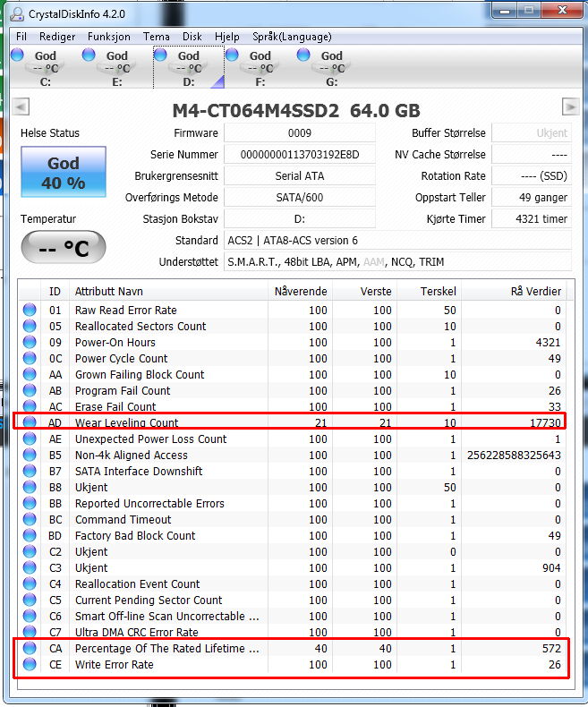The width and height of the screenshot is (588, 707).
Task: Click status orb for Write Error Rate
Action: pyautogui.click(x=30, y=665)
